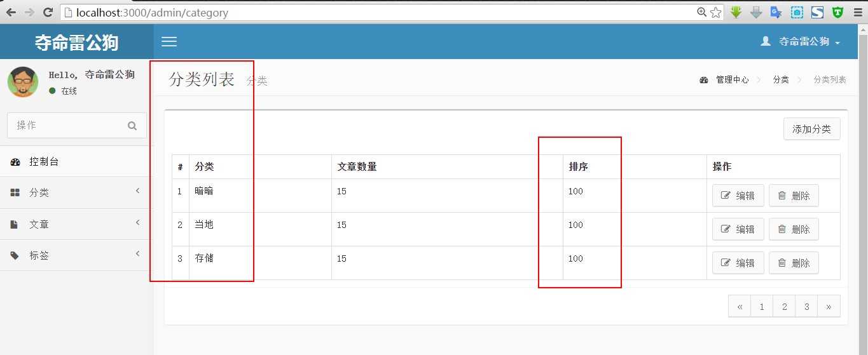Click the 操作 search input field

[68, 126]
